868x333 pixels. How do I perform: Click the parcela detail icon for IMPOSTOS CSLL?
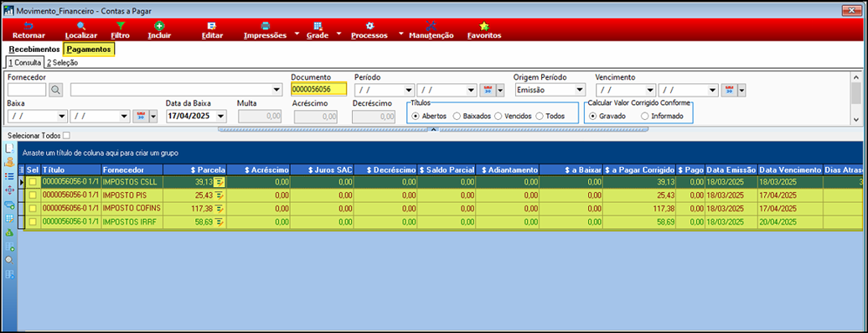point(219,182)
